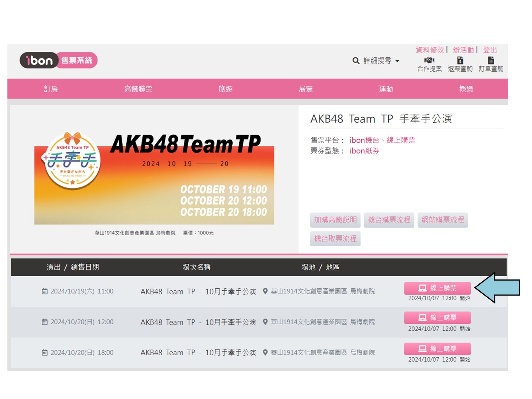532x399 pixels.
Task: Click location pin in the 10/20 12:00 row
Action: pos(265,322)
